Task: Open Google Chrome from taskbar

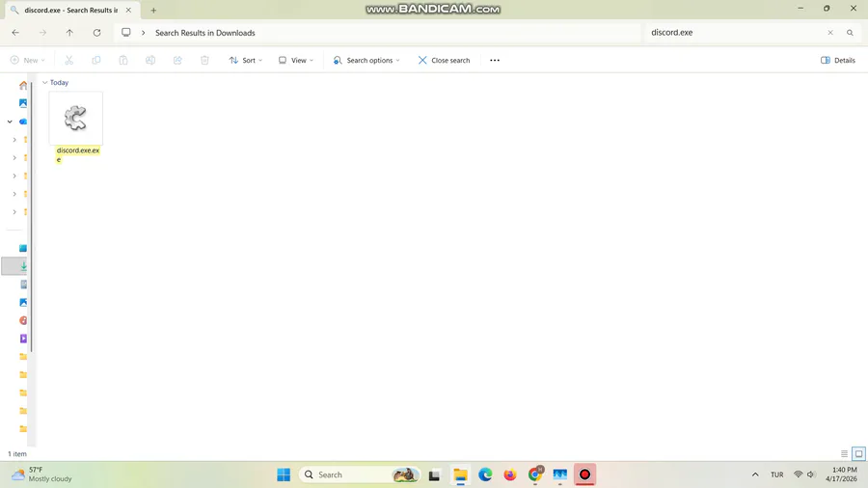Action: click(x=535, y=474)
